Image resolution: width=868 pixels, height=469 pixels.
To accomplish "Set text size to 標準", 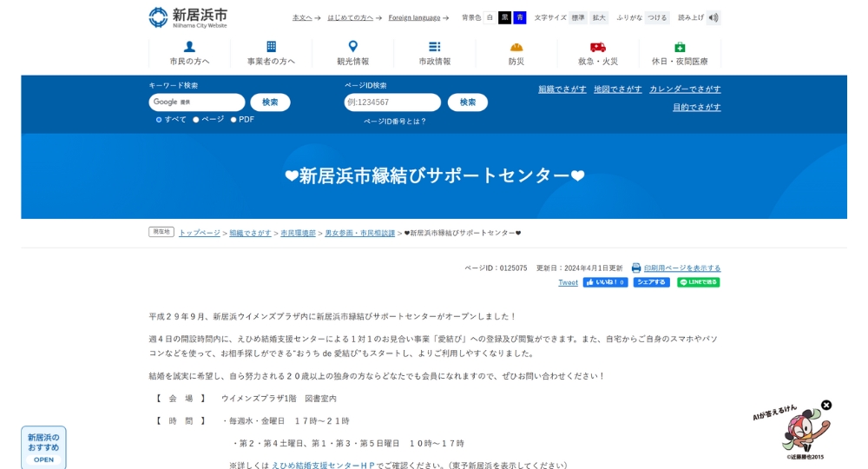I will (x=578, y=17).
